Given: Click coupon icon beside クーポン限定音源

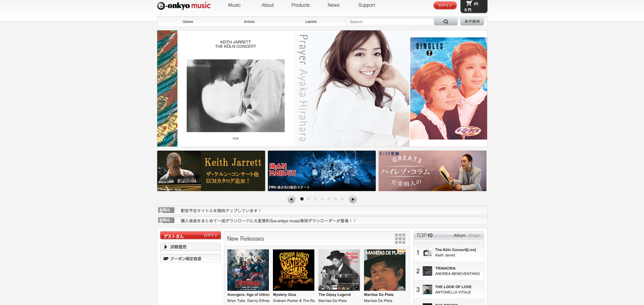Looking at the screenshot, I should 165,259.
